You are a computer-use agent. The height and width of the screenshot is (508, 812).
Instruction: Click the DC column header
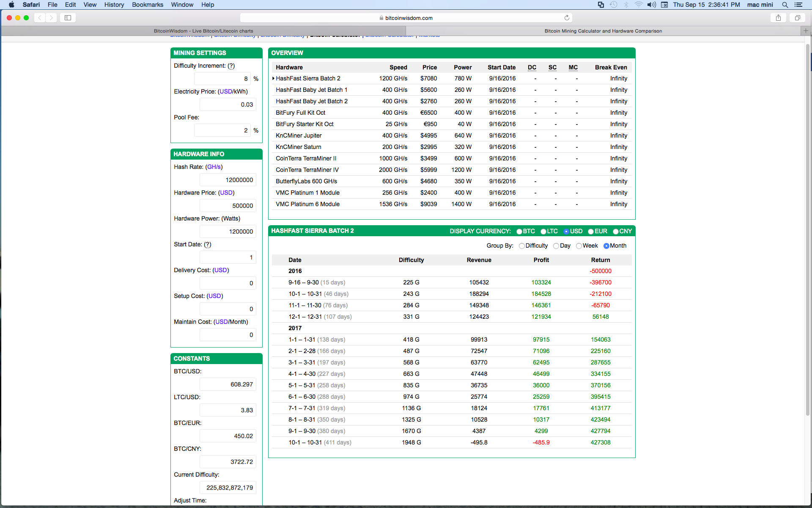pyautogui.click(x=532, y=67)
